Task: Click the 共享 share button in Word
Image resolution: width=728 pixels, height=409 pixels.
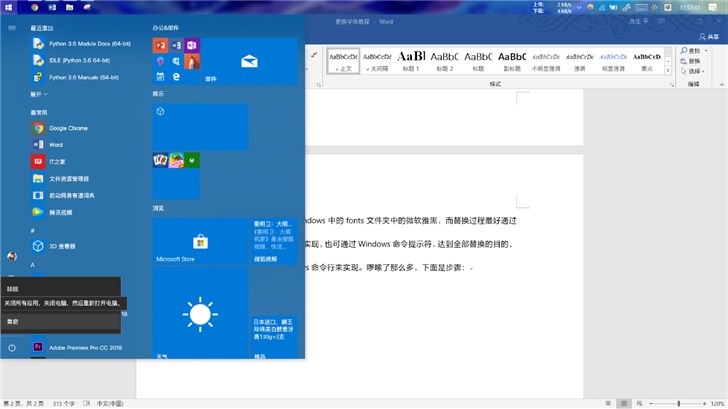Action: tap(709, 37)
